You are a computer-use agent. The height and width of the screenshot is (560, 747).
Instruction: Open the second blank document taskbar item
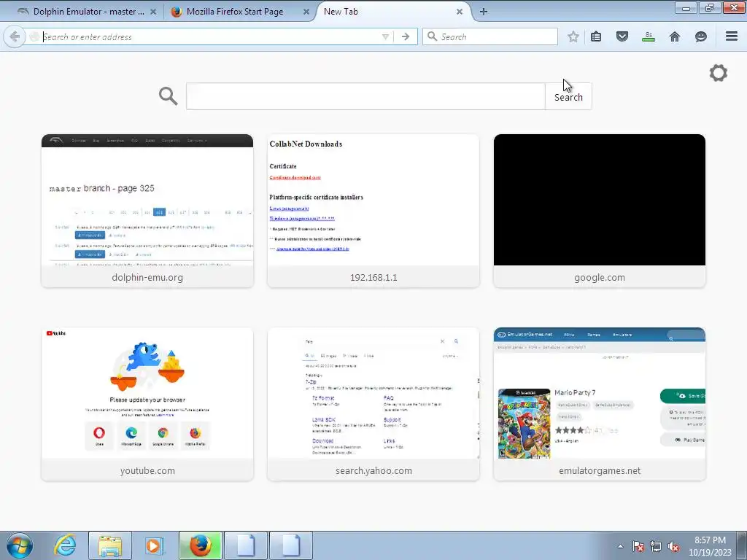click(291, 545)
